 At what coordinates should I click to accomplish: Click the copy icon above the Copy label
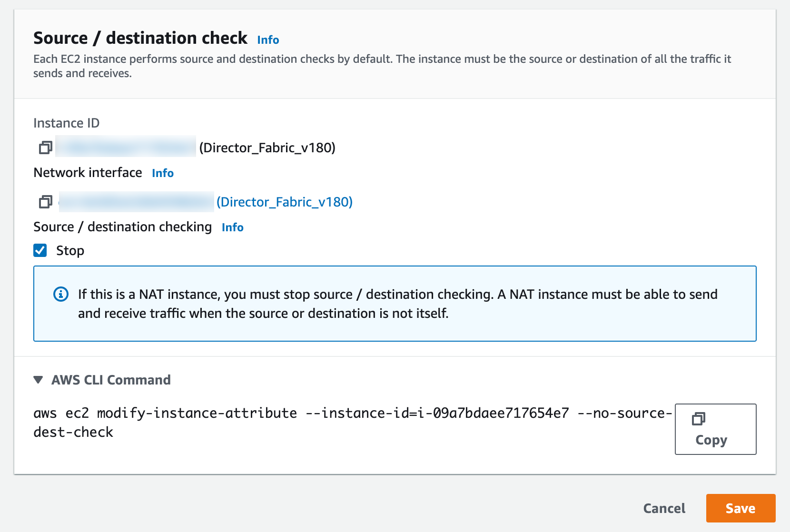(x=698, y=419)
